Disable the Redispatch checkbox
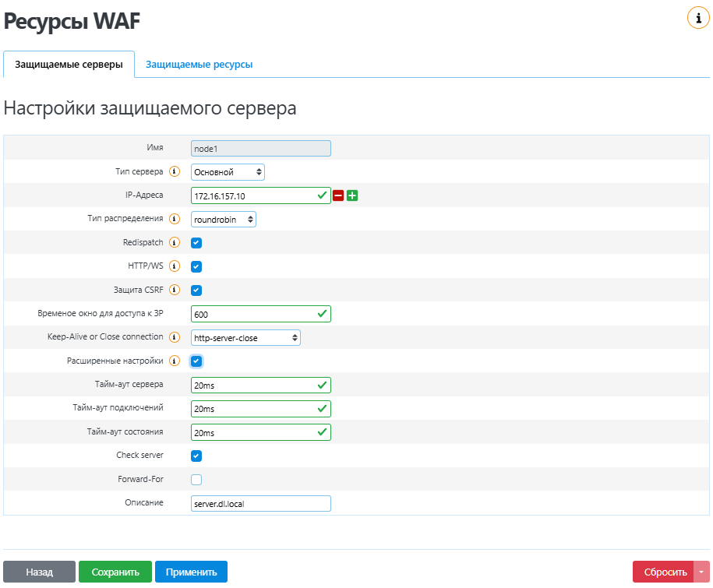This screenshot has width=713, height=588. click(x=196, y=243)
